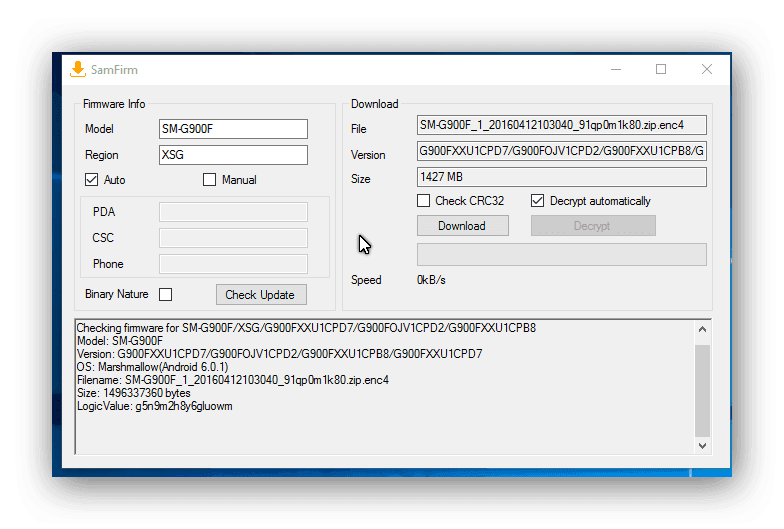Enable the Manual checkbox
784x529 pixels.
coord(210,180)
